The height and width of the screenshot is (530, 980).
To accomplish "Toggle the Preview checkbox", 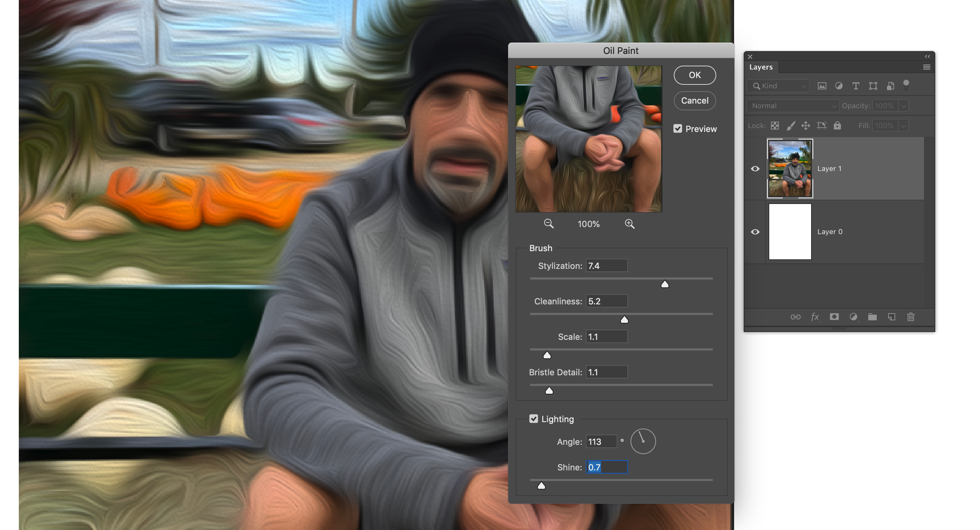I will click(x=678, y=129).
